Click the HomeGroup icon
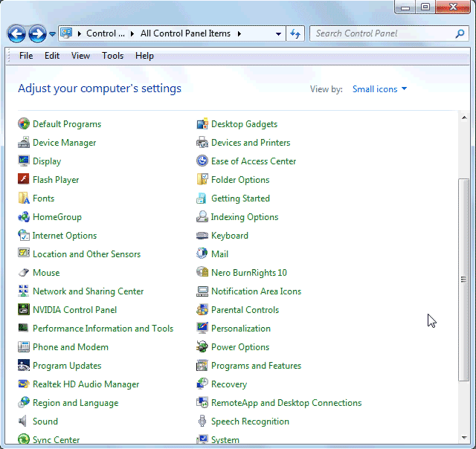The image size is (476, 449). pos(24,216)
